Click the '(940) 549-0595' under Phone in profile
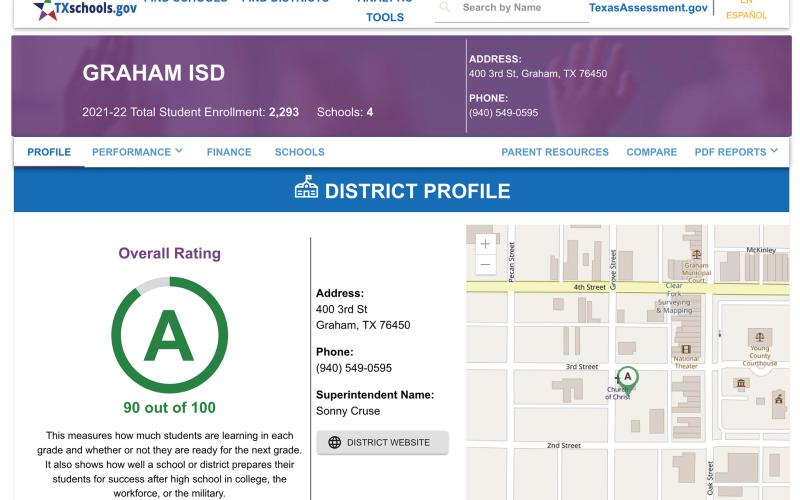 [x=354, y=368]
